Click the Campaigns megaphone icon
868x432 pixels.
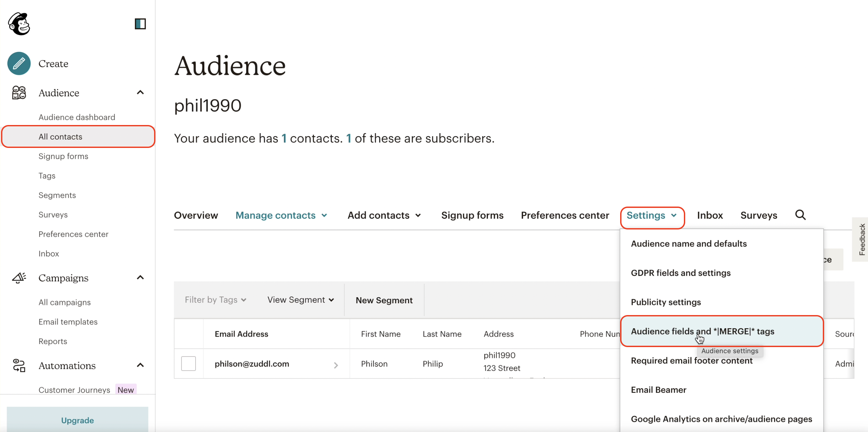(x=19, y=278)
